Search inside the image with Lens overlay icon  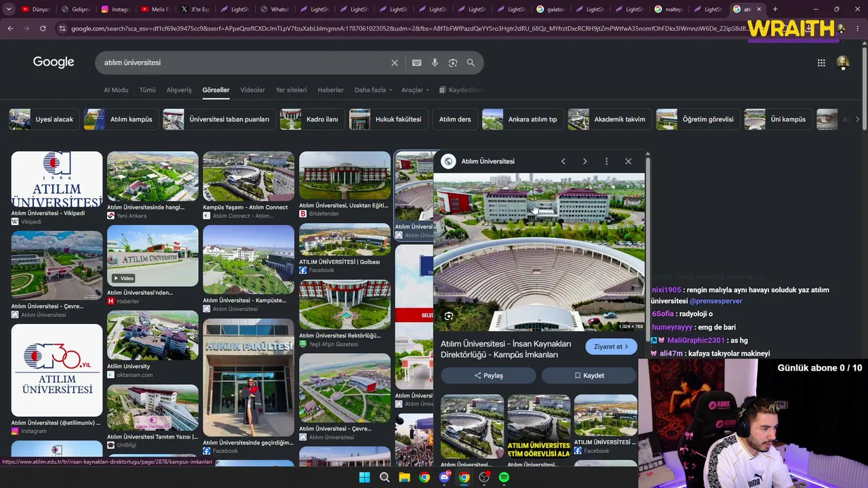point(449,316)
